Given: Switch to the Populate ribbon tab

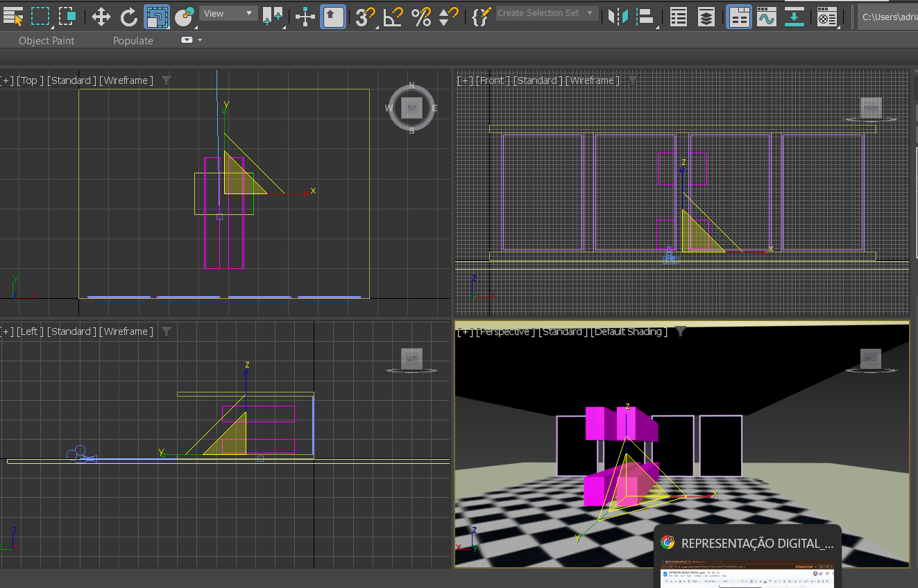Looking at the screenshot, I should pos(133,40).
